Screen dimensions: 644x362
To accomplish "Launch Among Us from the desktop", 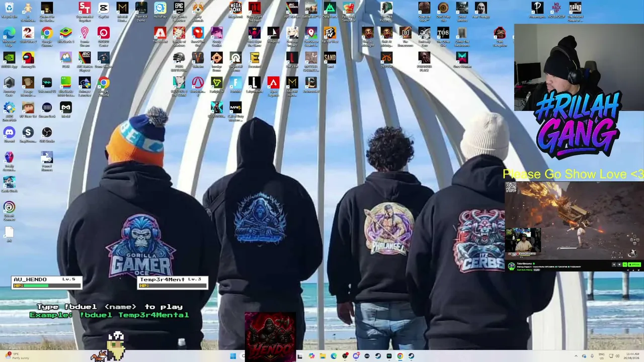I will pyautogui.click(x=28, y=60).
